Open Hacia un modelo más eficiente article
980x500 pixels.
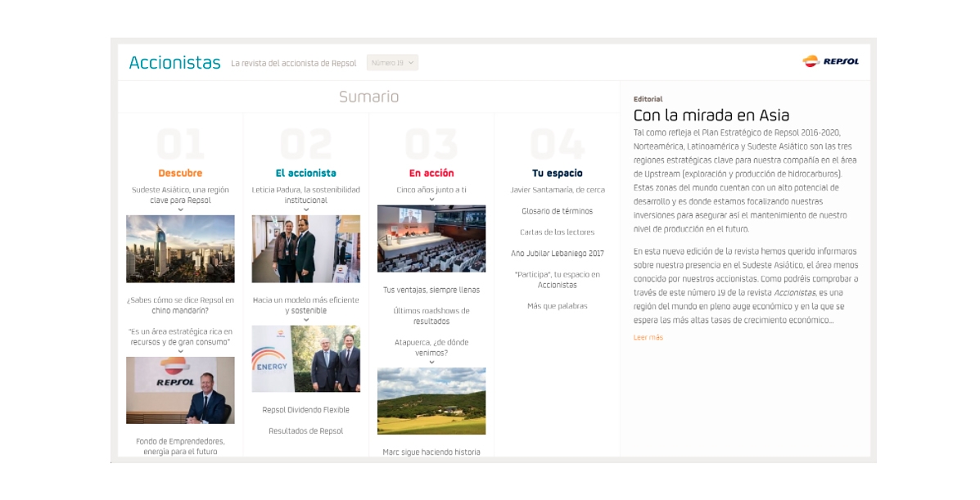[x=305, y=305]
